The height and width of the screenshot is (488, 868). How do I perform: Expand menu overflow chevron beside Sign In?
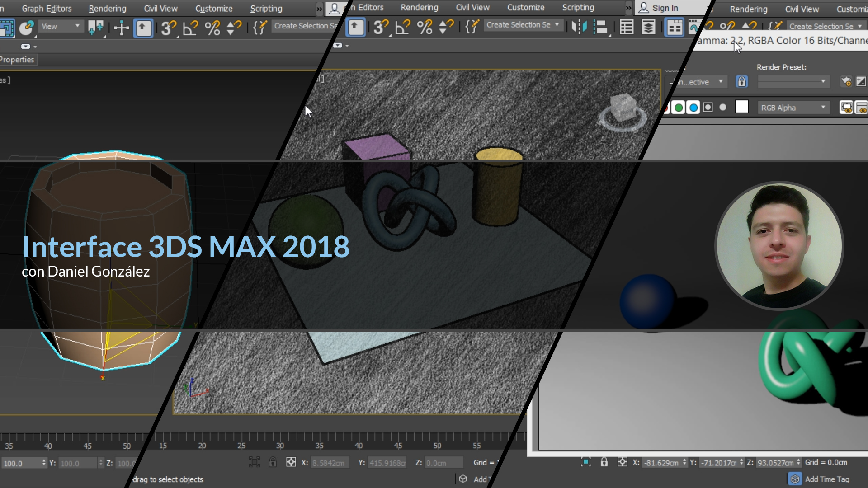pyautogui.click(x=628, y=8)
